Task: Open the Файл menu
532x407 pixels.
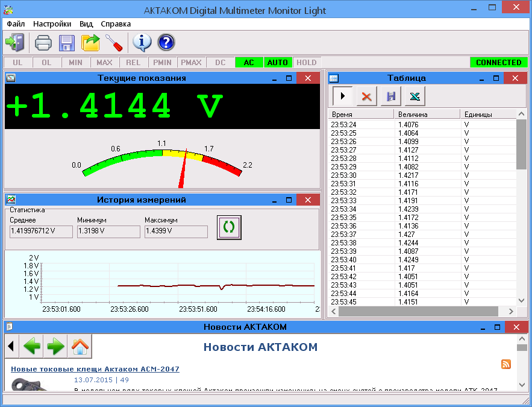Action: coord(16,24)
